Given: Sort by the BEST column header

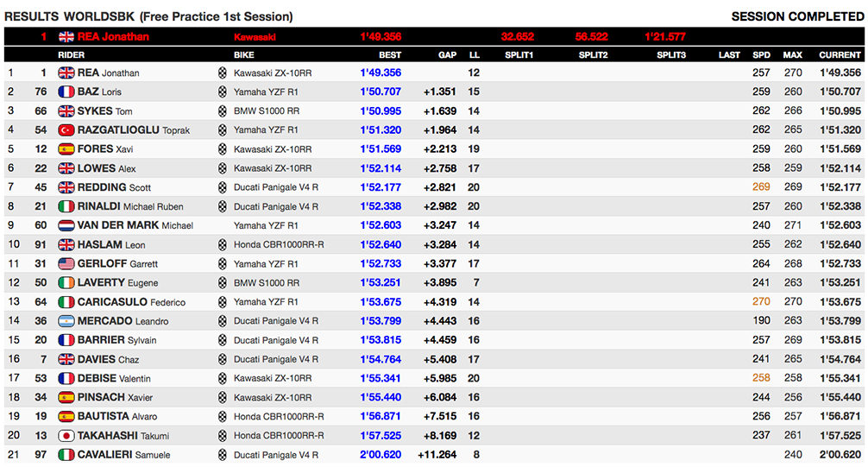Looking at the screenshot, I should (390, 54).
